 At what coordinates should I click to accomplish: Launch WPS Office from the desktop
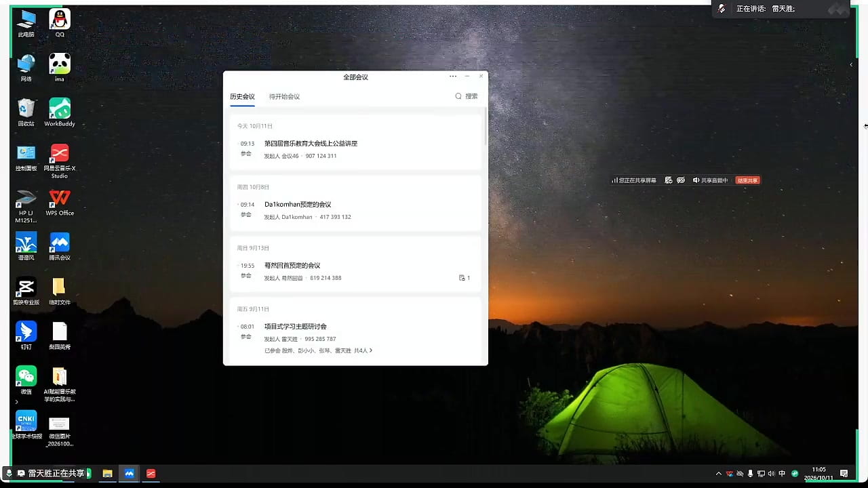pos(60,202)
